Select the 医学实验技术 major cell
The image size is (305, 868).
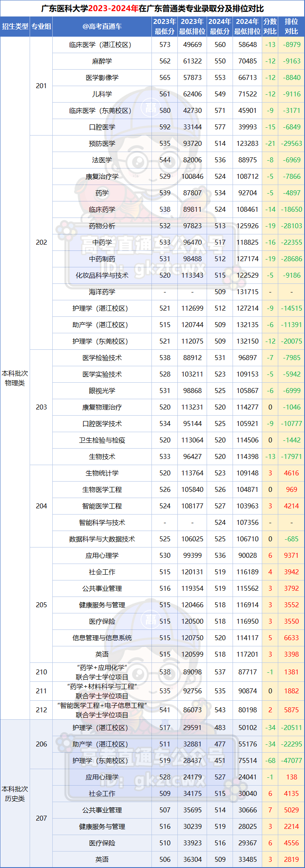point(102,374)
